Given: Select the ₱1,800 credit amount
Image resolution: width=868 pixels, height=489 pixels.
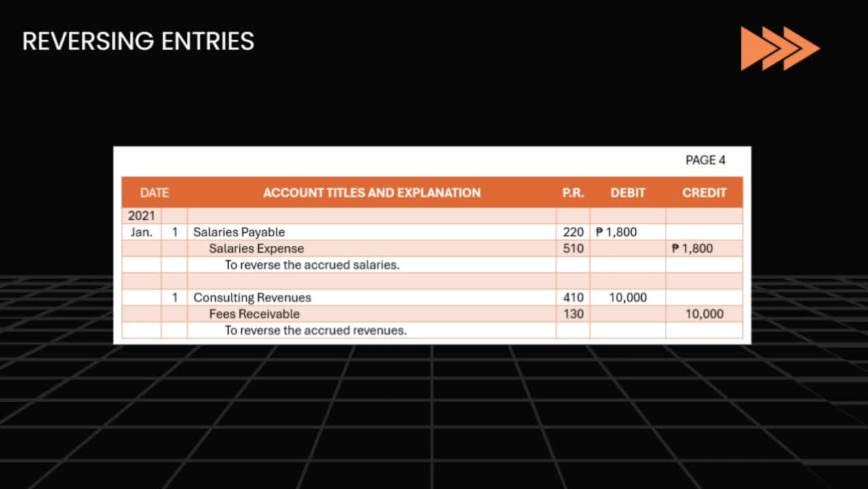Looking at the screenshot, I should click(692, 249).
